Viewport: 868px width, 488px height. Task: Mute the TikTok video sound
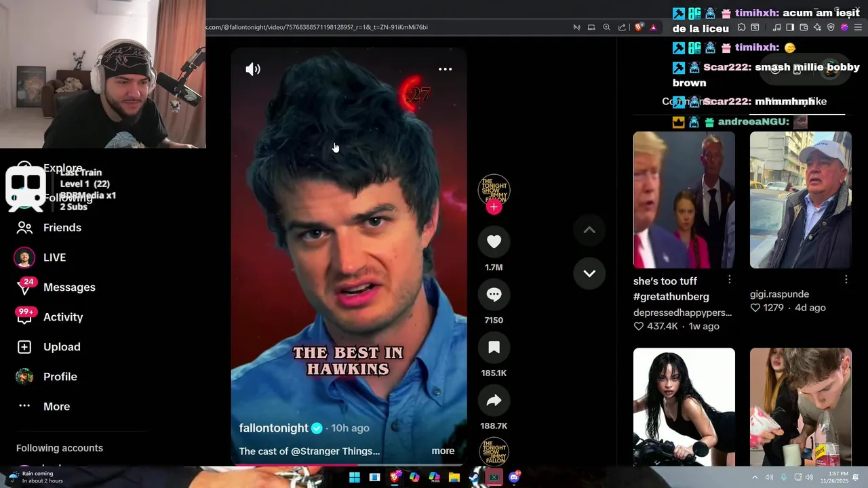tap(253, 69)
